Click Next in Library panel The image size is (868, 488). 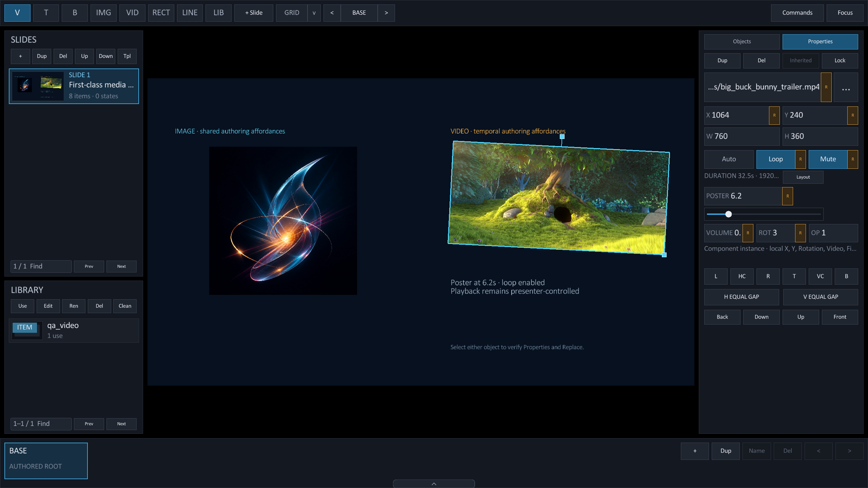pos(121,424)
